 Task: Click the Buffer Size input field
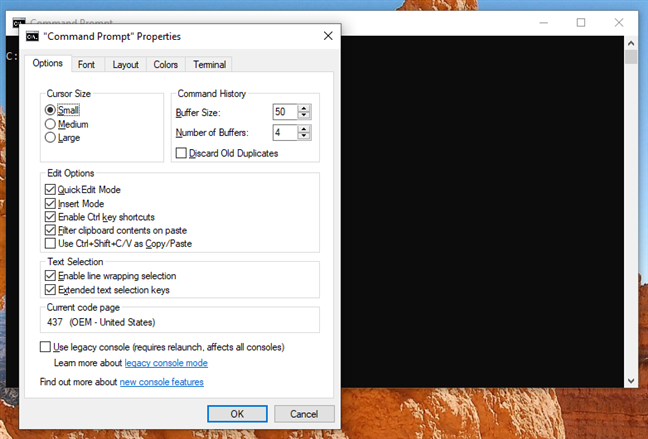click(285, 112)
